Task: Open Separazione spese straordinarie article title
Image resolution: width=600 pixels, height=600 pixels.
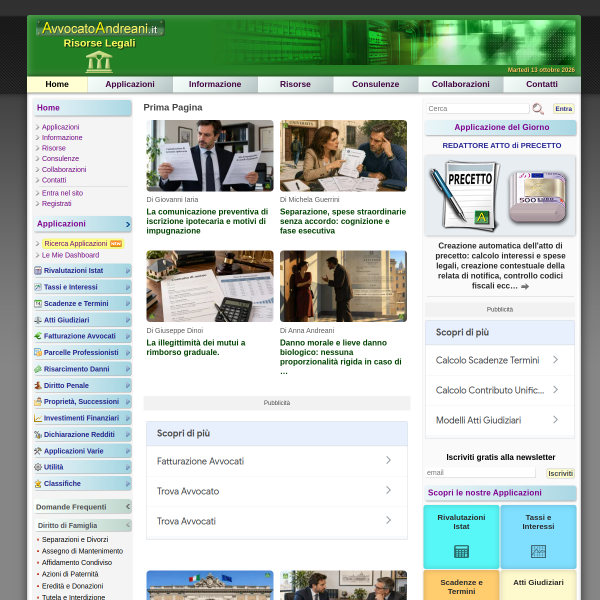Action: [343, 221]
